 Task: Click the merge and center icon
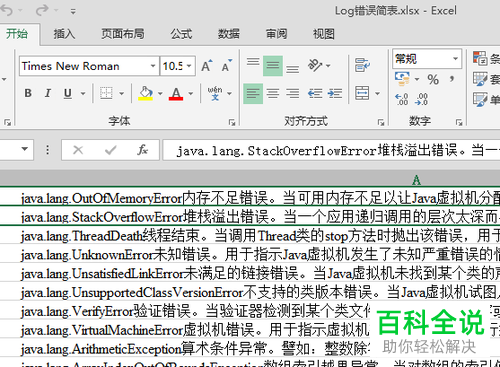point(362,93)
